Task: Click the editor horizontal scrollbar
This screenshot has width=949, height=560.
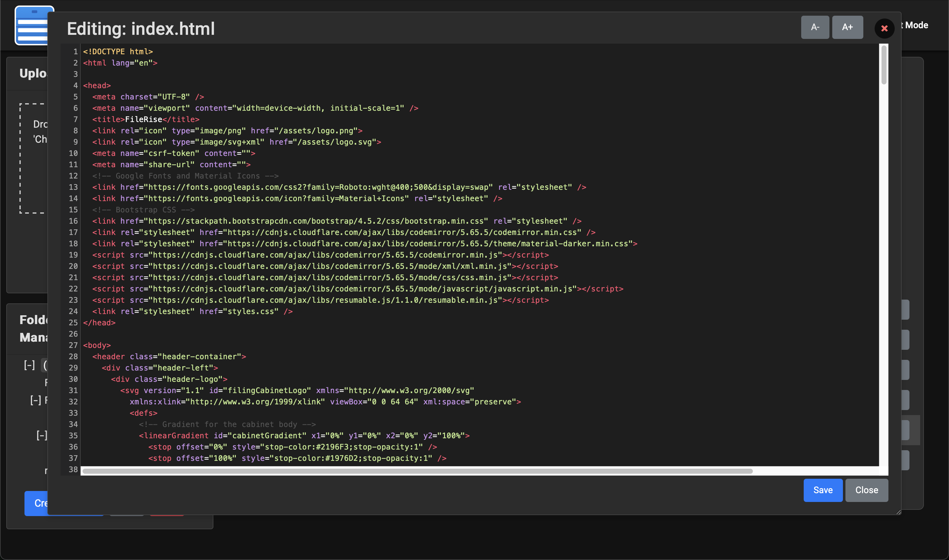Action: tap(417, 471)
